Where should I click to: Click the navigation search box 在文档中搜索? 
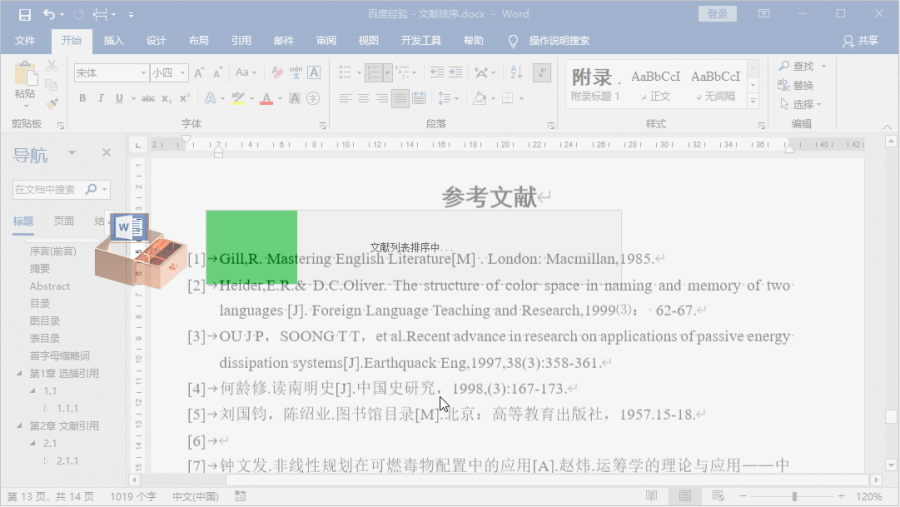(48, 189)
